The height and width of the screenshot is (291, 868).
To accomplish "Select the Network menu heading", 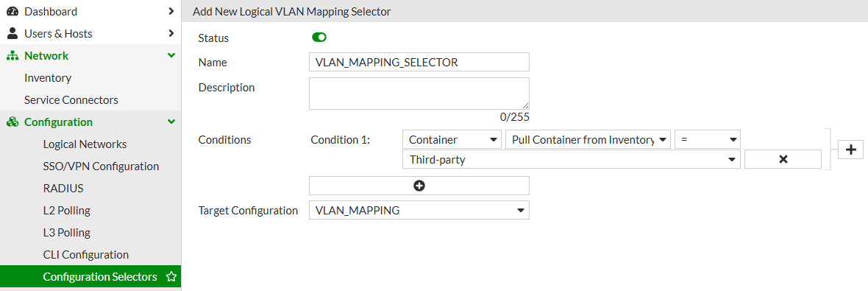I will coord(46,55).
